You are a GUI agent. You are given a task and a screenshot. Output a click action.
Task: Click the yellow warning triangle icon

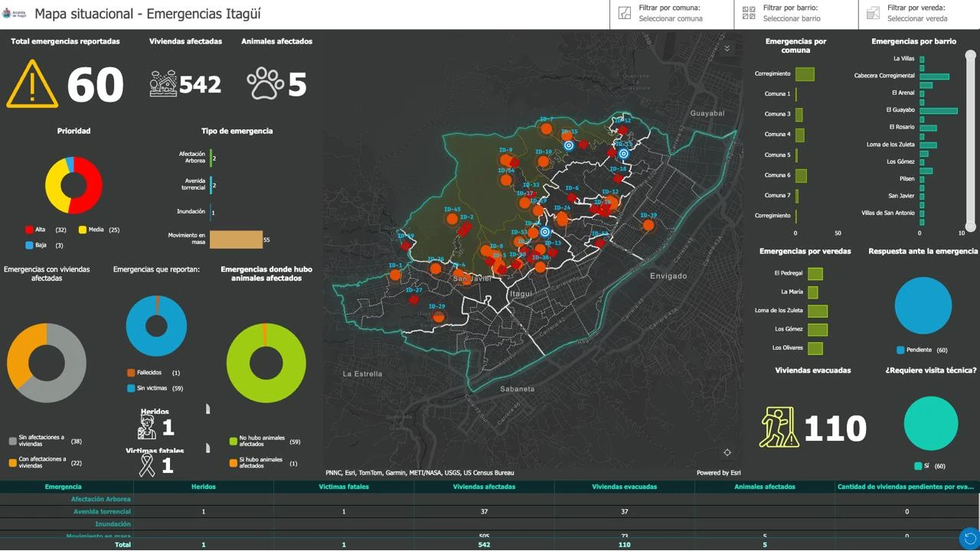point(32,84)
